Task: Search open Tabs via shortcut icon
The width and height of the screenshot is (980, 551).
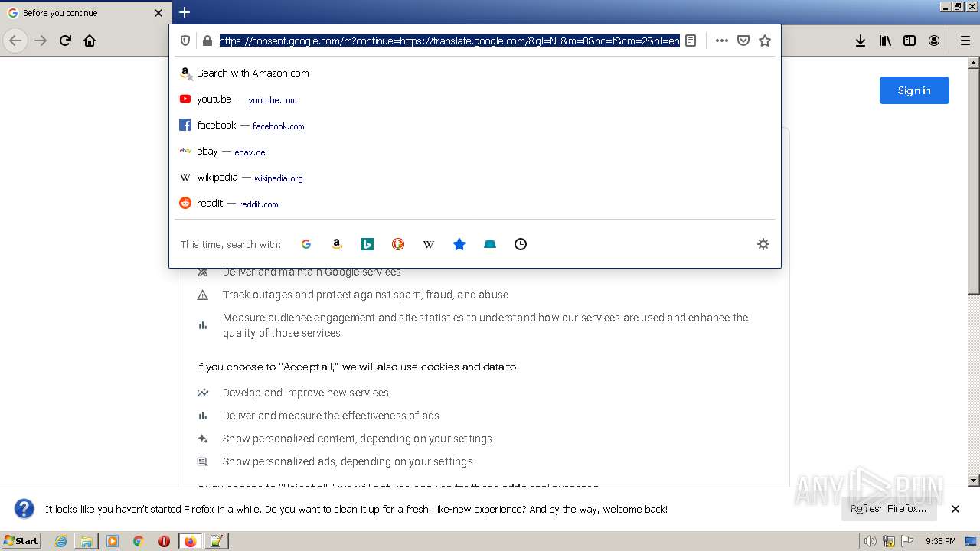Action: [490, 244]
